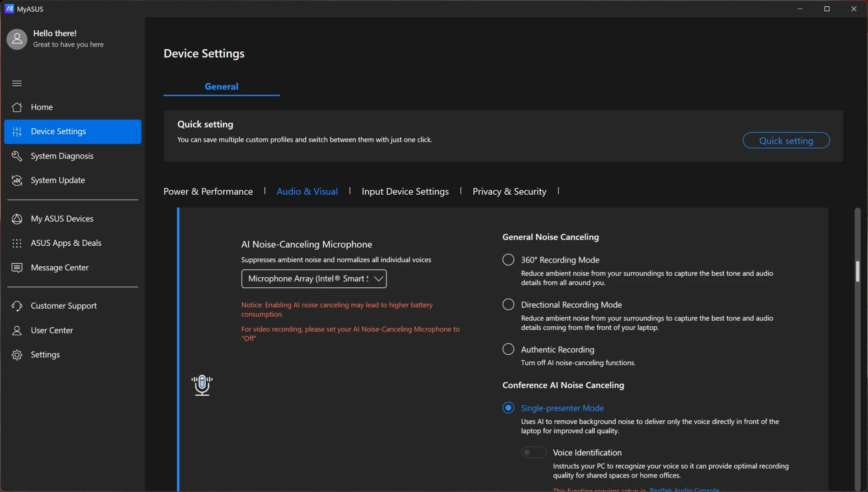The height and width of the screenshot is (492, 868).
Task: Click the General Noise Canceling heading
Action: pyautogui.click(x=550, y=237)
